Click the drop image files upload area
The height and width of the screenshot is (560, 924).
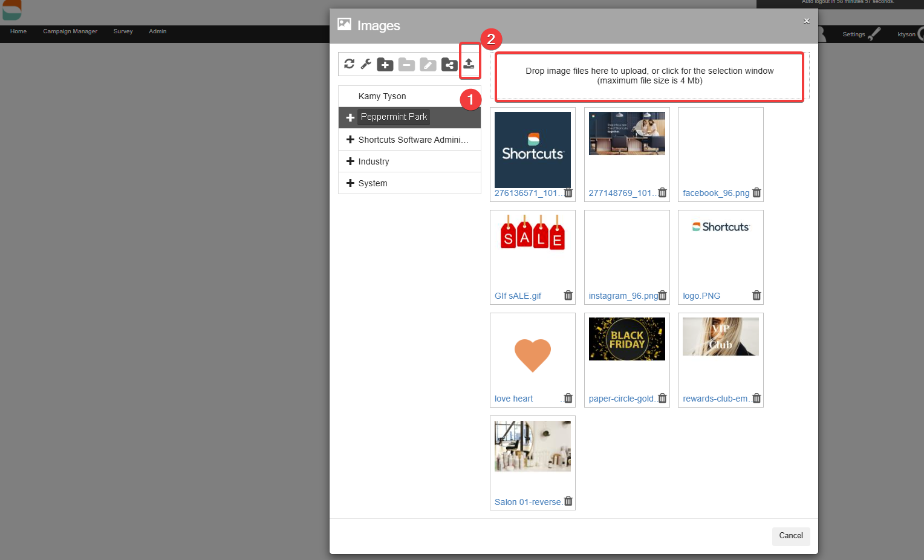[x=649, y=76]
